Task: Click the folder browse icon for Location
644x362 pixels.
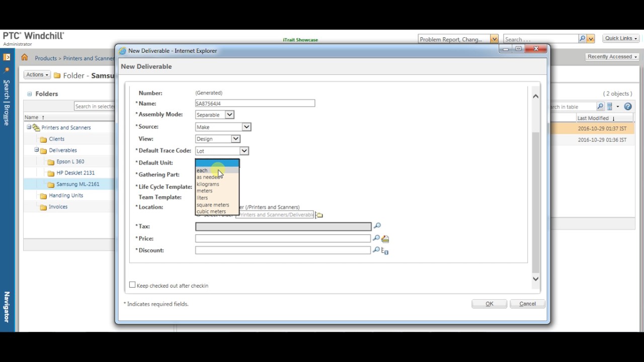Action: [x=319, y=215]
